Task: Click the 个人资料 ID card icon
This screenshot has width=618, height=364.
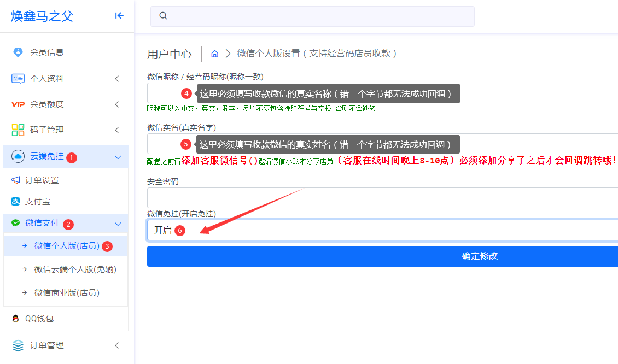Action: coord(18,78)
